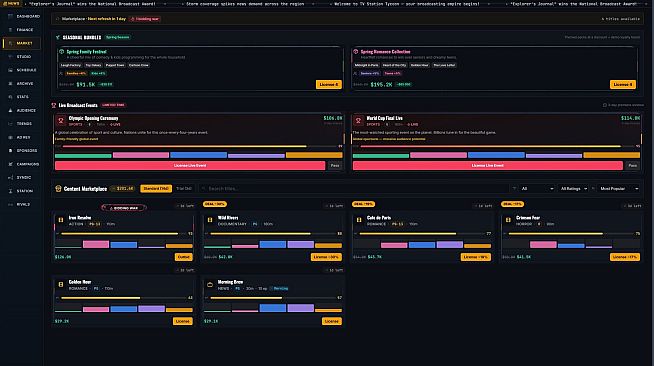License the Spring Family Festival bundle
Screen dimensions: 654x366
tap(329, 85)
